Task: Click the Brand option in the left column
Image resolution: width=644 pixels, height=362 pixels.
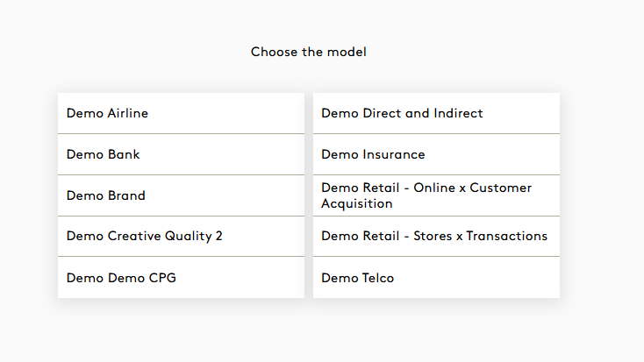Action: (x=106, y=195)
